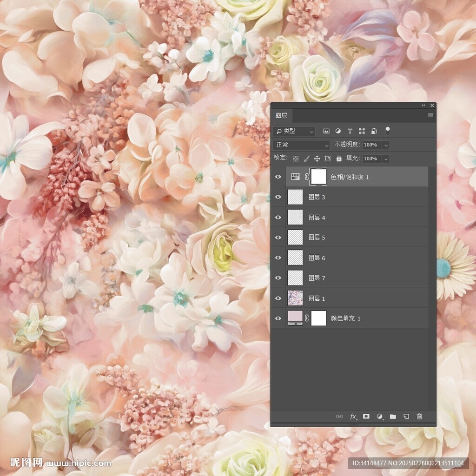The height and width of the screenshot is (476, 476).
Task: Select 图层 4 layer thumbnail
Action: click(295, 217)
